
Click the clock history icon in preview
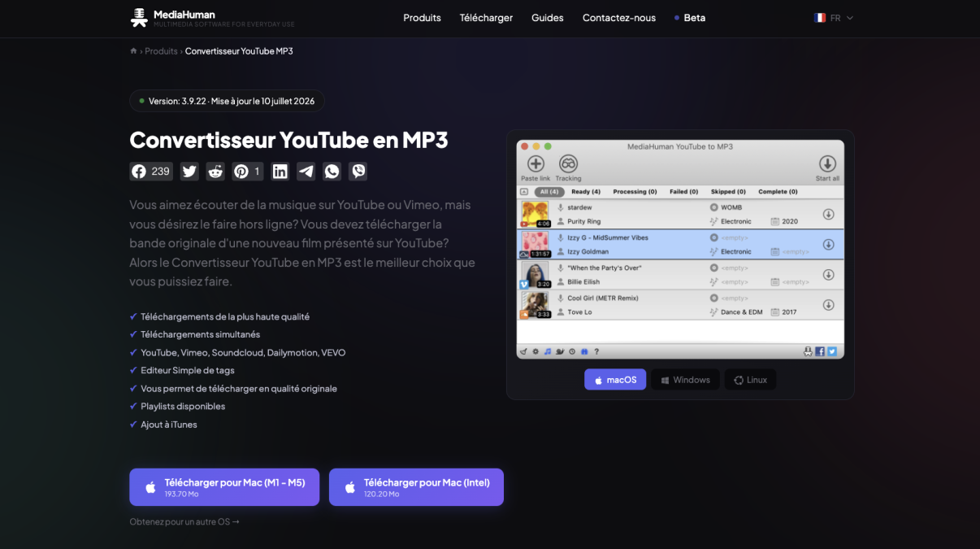(572, 351)
